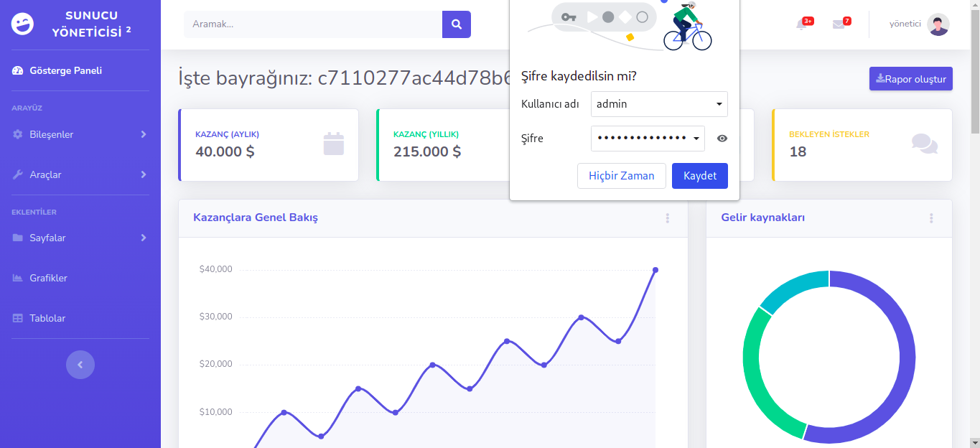Image resolution: width=980 pixels, height=448 pixels.
Task: Expand the Sayfalar chevron
Action: coord(144,238)
